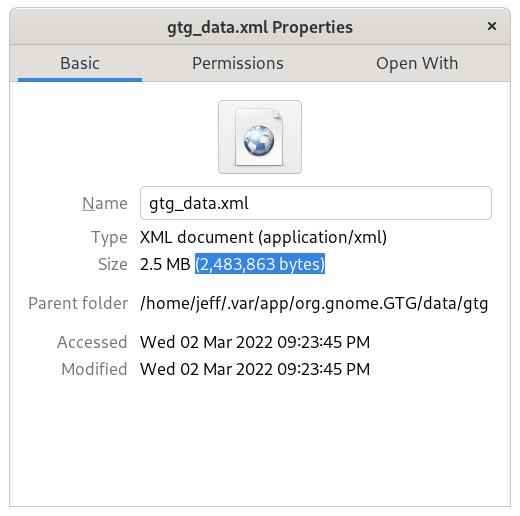Click the Size label

click(113, 264)
